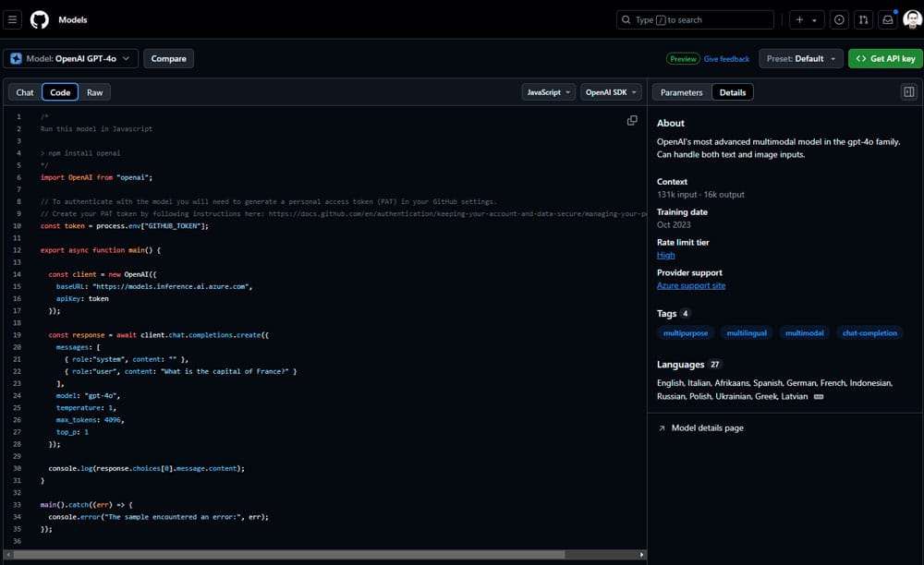This screenshot has height=565, width=924.
Task: Focus the Type / to search field
Action: (696, 20)
